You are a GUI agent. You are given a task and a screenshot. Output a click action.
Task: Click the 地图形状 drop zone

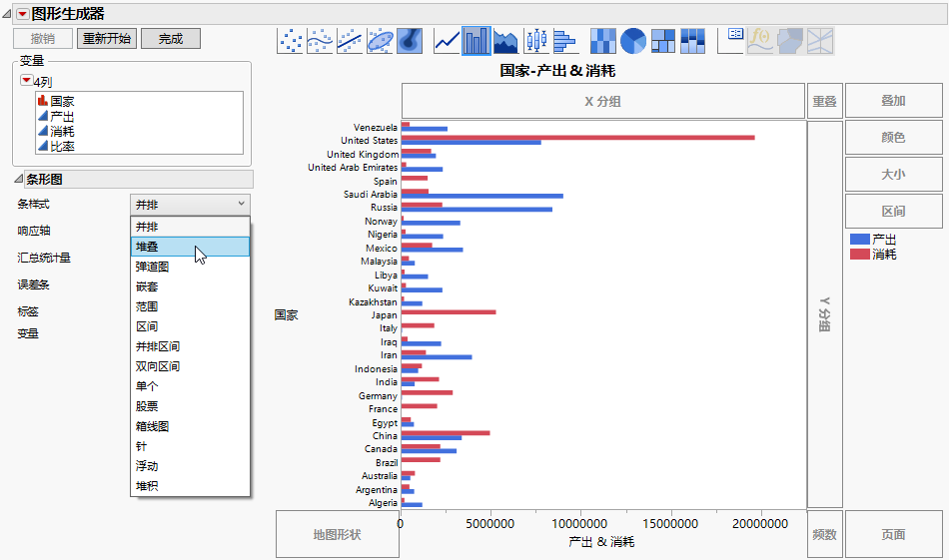tap(337, 535)
